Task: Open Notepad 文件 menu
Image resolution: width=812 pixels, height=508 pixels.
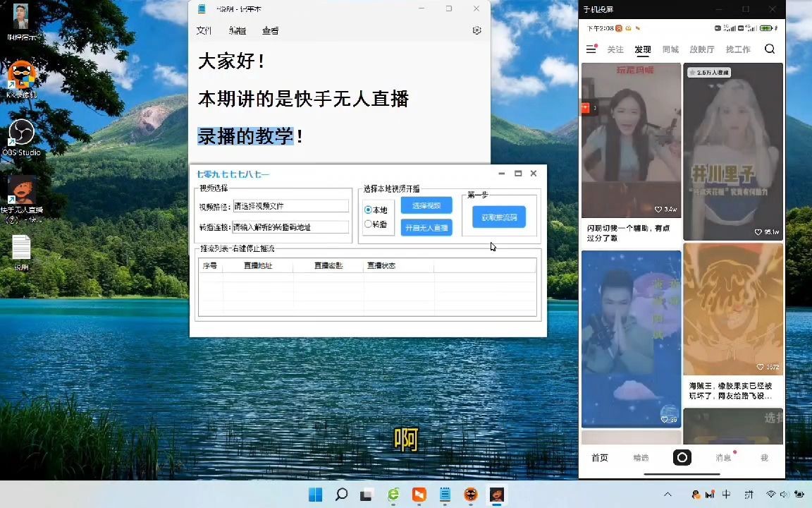Action: pyautogui.click(x=204, y=30)
